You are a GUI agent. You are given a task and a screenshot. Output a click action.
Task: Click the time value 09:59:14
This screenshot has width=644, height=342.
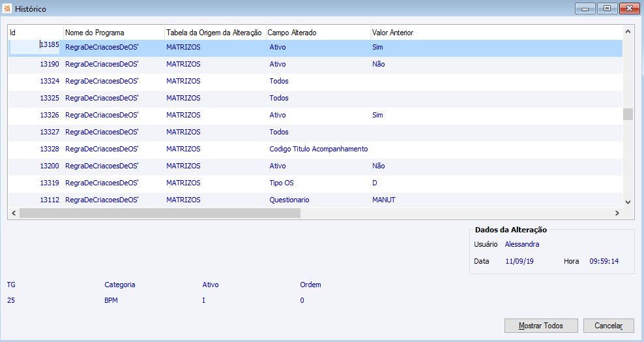tap(604, 261)
